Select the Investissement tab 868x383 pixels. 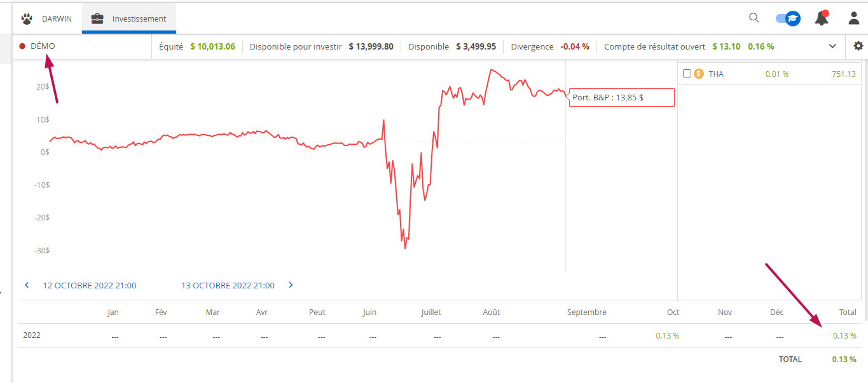coord(139,18)
